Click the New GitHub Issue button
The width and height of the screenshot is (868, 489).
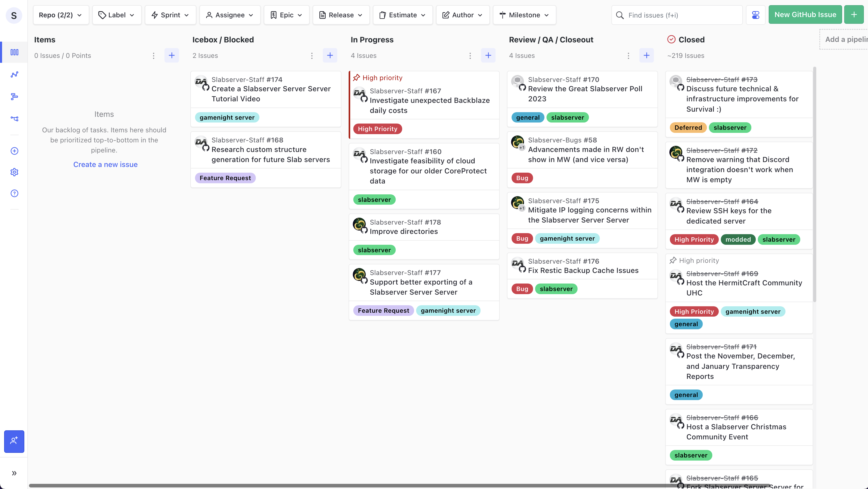tap(805, 15)
